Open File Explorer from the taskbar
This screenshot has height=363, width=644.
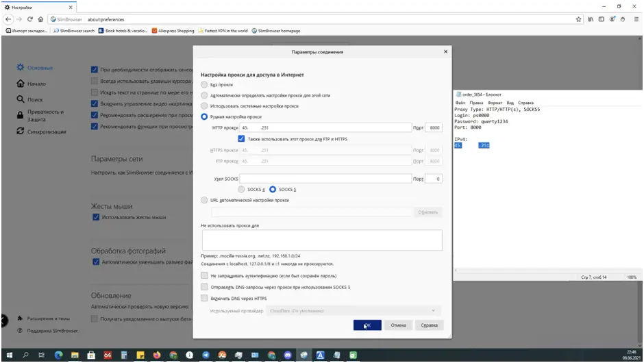coord(75,355)
